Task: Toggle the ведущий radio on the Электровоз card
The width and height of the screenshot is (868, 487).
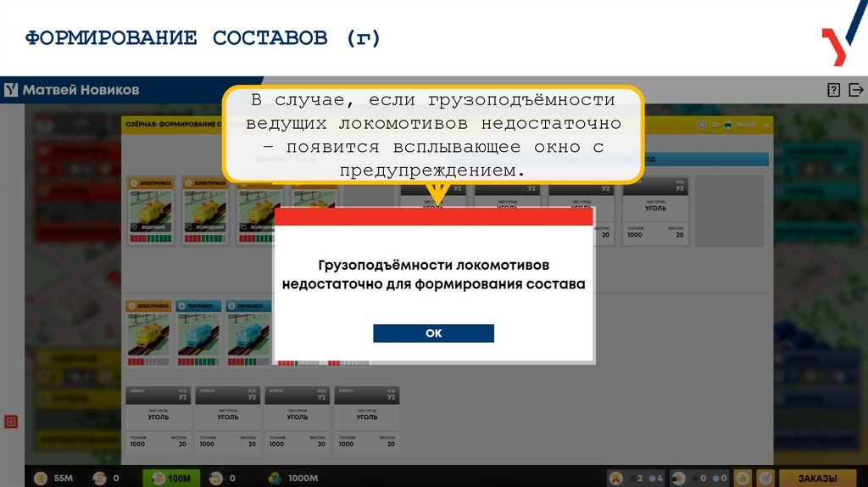Action: [135, 227]
